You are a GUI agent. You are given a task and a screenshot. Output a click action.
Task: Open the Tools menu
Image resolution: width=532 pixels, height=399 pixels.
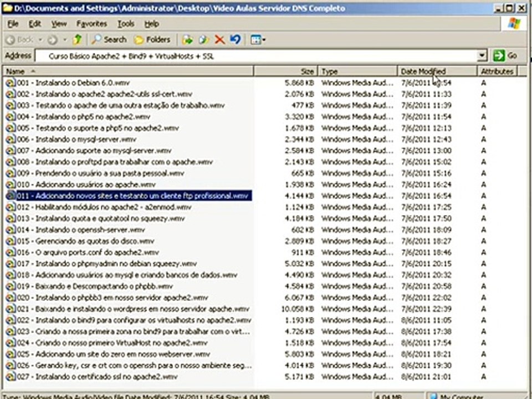[x=126, y=24]
